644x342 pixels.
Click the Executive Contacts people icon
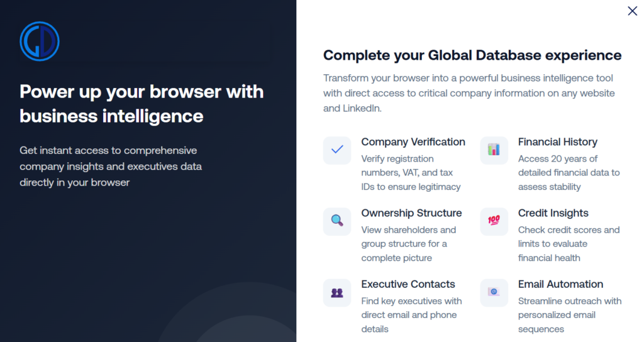337,293
